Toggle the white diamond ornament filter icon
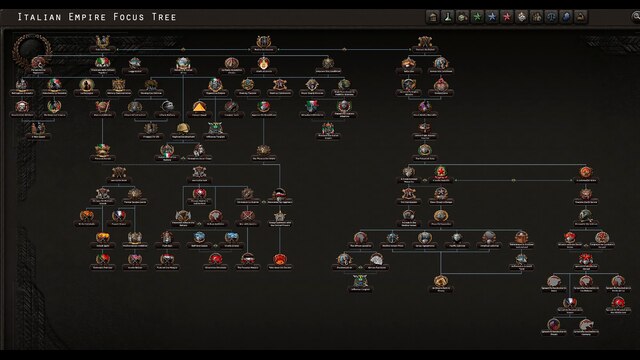The height and width of the screenshot is (360, 640). [x=522, y=17]
